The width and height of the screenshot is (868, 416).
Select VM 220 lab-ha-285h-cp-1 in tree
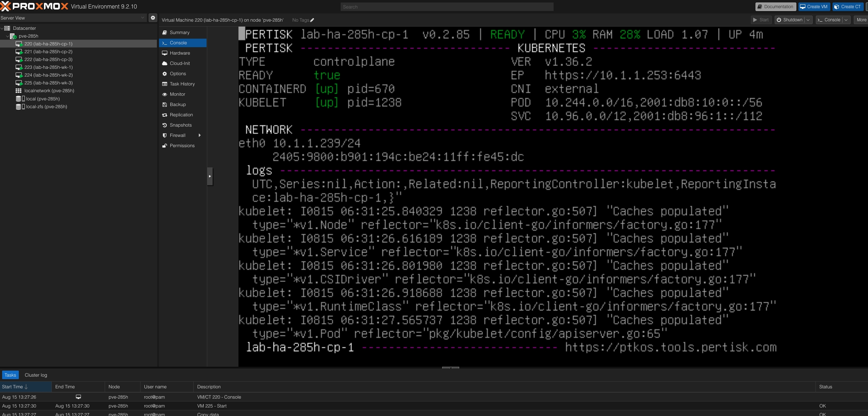coord(78,44)
